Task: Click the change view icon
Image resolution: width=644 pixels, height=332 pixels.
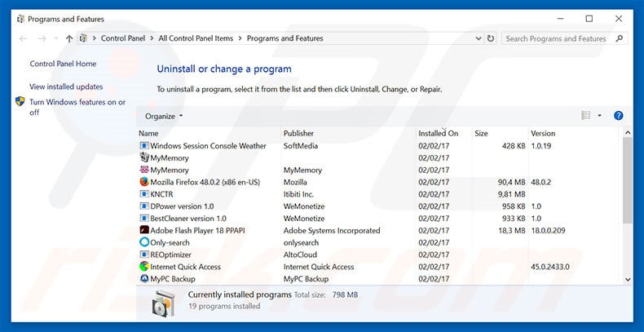Action: click(586, 116)
